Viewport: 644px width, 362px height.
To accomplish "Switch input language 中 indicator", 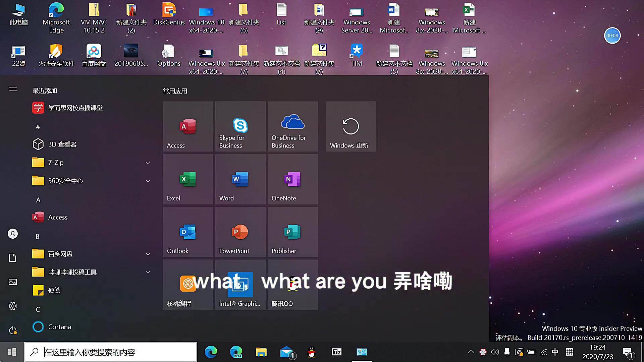I will pos(555,352).
